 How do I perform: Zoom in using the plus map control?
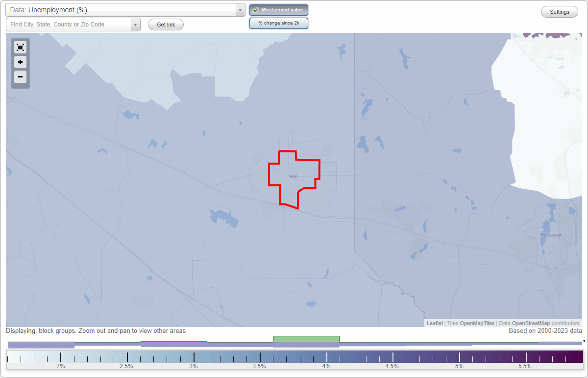click(x=20, y=62)
